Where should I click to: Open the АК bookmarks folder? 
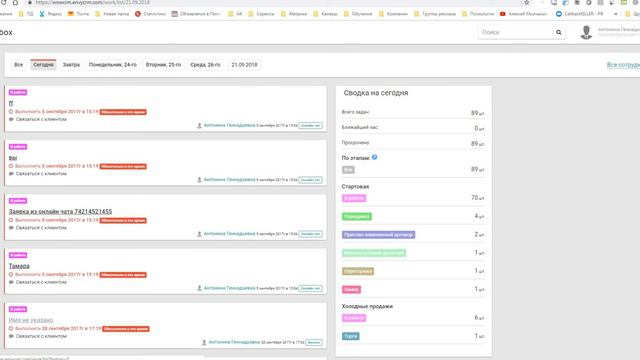point(235,14)
